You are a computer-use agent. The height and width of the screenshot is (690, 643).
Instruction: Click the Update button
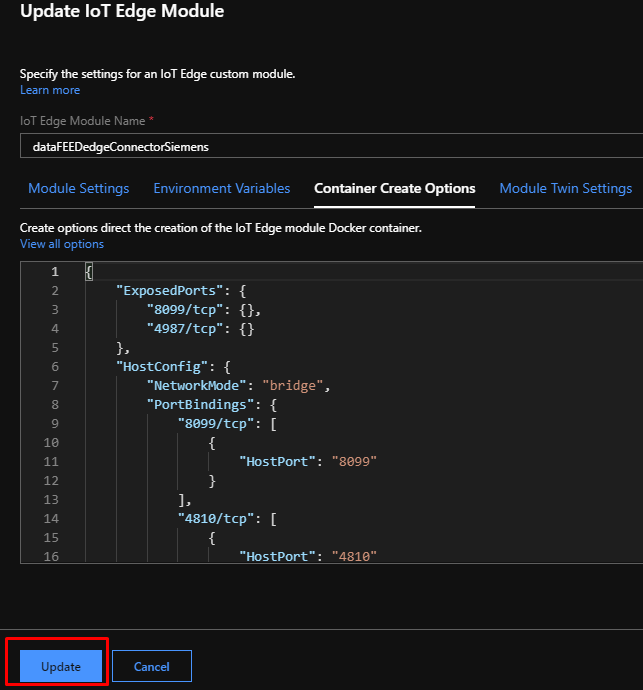(61, 666)
